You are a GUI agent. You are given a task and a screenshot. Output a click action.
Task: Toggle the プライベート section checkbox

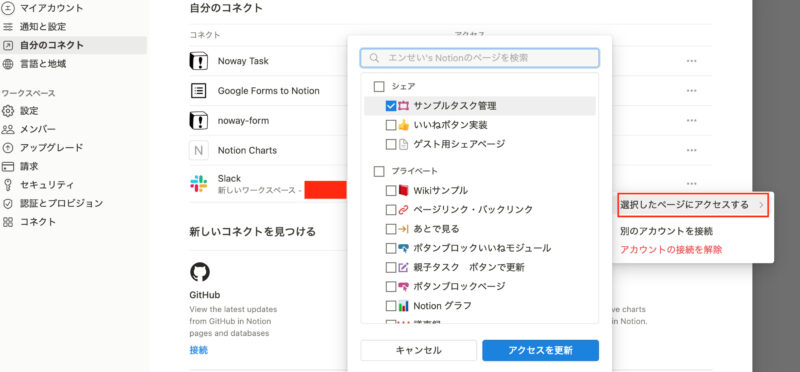click(x=379, y=171)
